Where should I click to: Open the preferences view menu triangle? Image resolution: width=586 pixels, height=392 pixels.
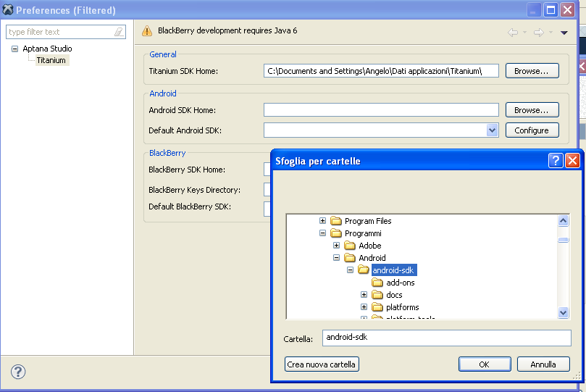pos(564,33)
